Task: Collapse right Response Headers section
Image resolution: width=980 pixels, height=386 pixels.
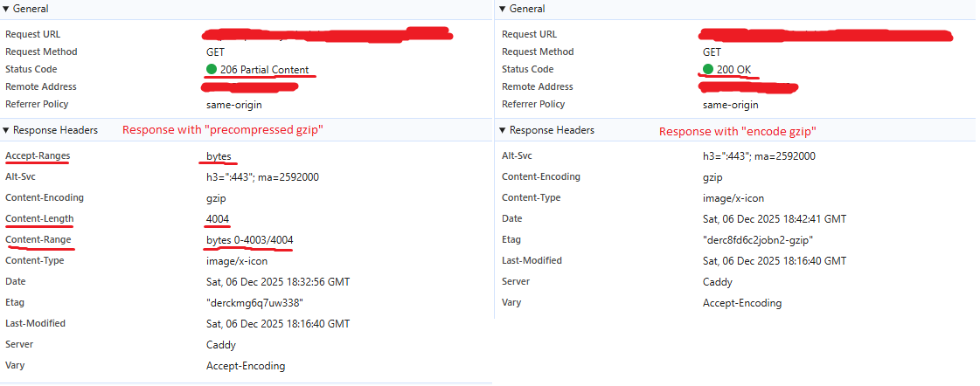Action: point(503,130)
